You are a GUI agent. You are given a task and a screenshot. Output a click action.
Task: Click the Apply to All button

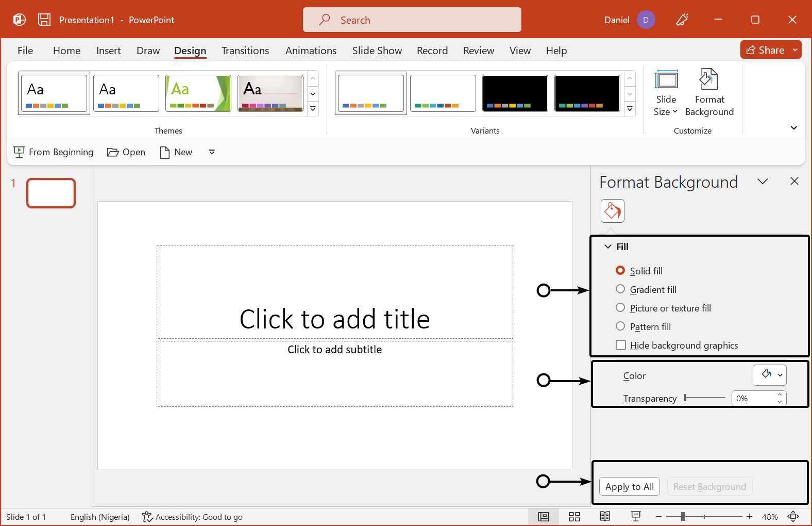[x=629, y=486]
